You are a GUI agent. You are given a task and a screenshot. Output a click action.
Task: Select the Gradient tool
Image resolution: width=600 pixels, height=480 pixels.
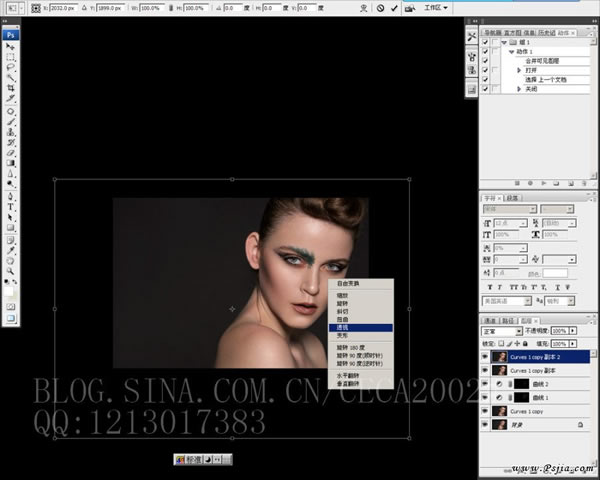[10, 163]
